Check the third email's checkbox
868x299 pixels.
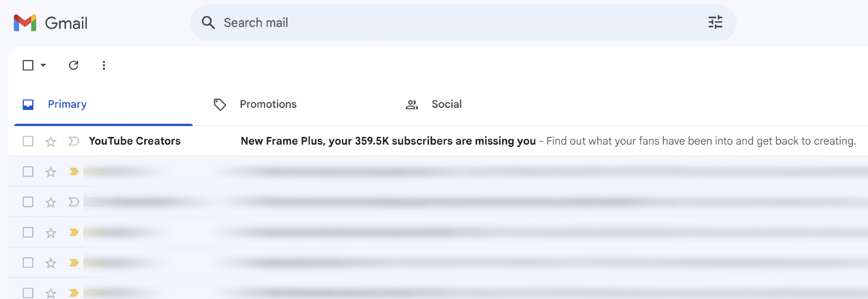pos(28,202)
